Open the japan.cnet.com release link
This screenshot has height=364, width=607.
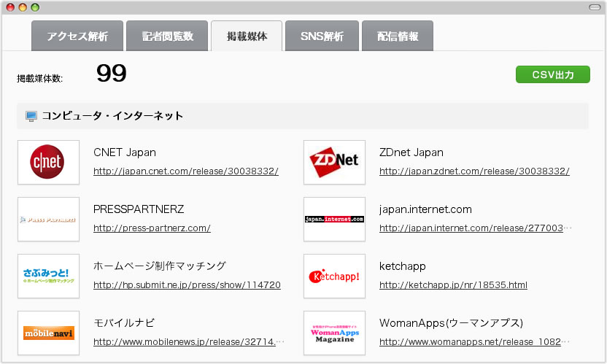(x=186, y=171)
